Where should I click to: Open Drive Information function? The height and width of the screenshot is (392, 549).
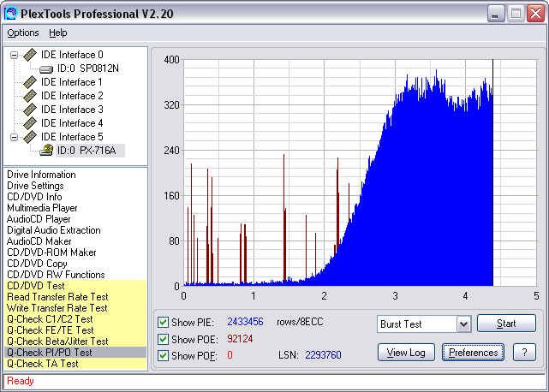[41, 175]
